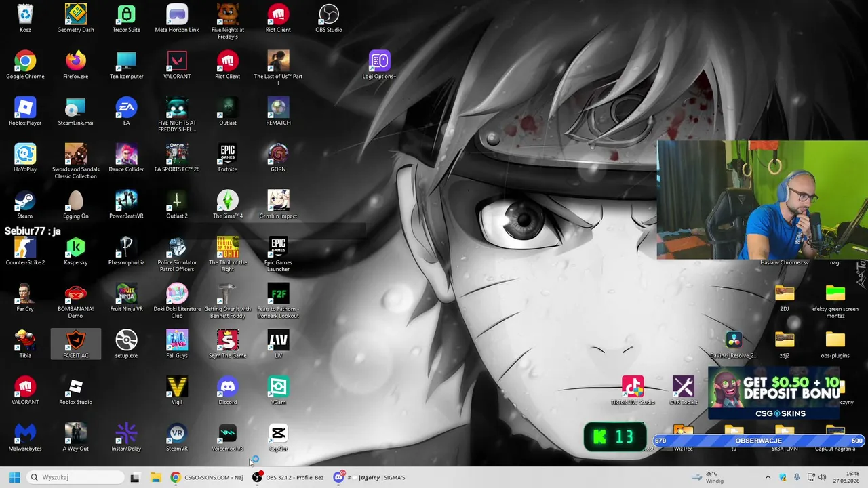Screen dimensions: 868x488
Task: Select the Counter-Strike 2 icon
Action: pos(25,251)
